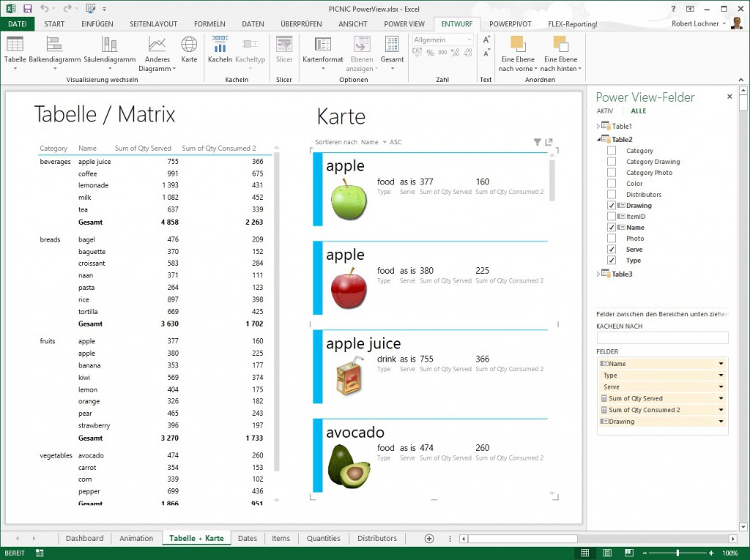This screenshot has width=750, height=560.
Task: Click the Gesamt totals icon
Action: tap(392, 45)
